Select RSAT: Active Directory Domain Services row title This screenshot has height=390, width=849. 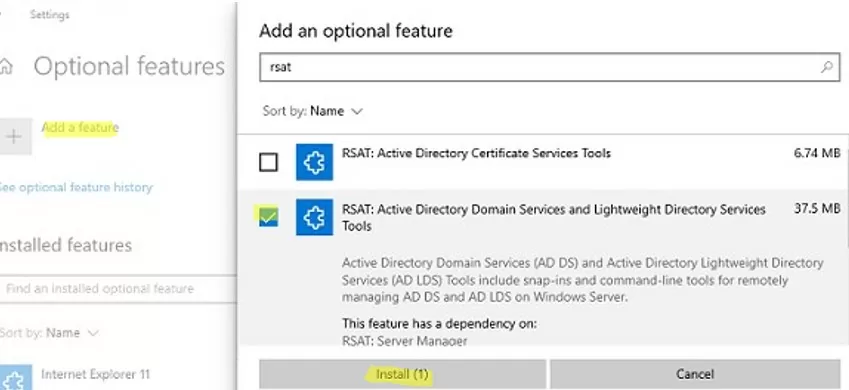click(554, 217)
